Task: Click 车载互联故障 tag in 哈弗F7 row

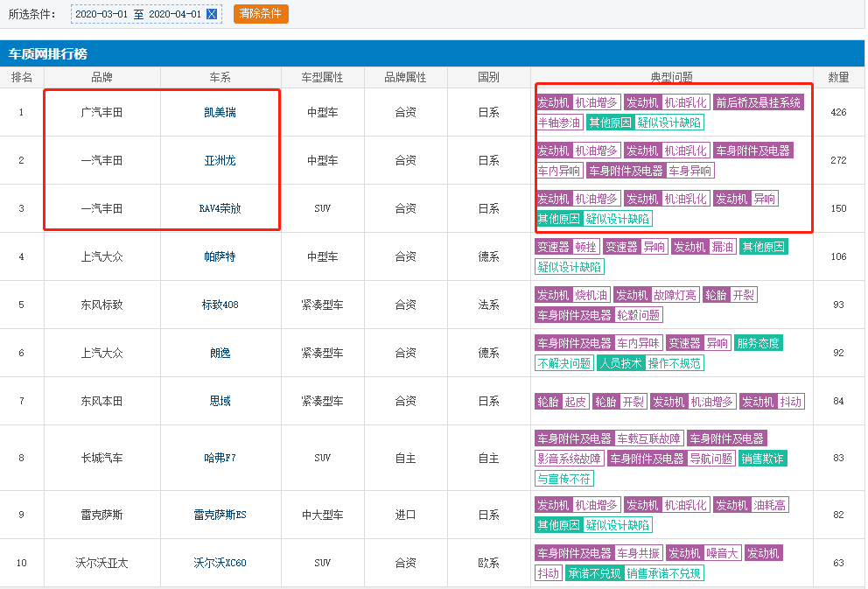Action: click(x=648, y=438)
